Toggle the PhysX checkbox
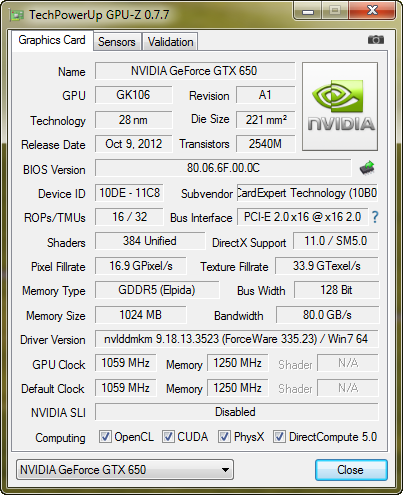The height and width of the screenshot is (495, 403). tap(224, 436)
